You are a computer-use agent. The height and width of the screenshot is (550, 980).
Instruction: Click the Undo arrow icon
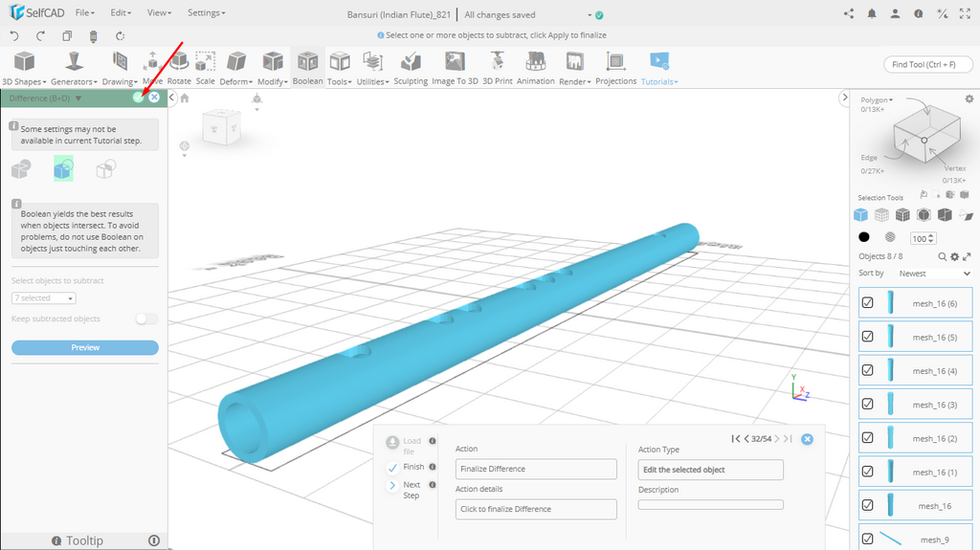pyautogui.click(x=14, y=35)
